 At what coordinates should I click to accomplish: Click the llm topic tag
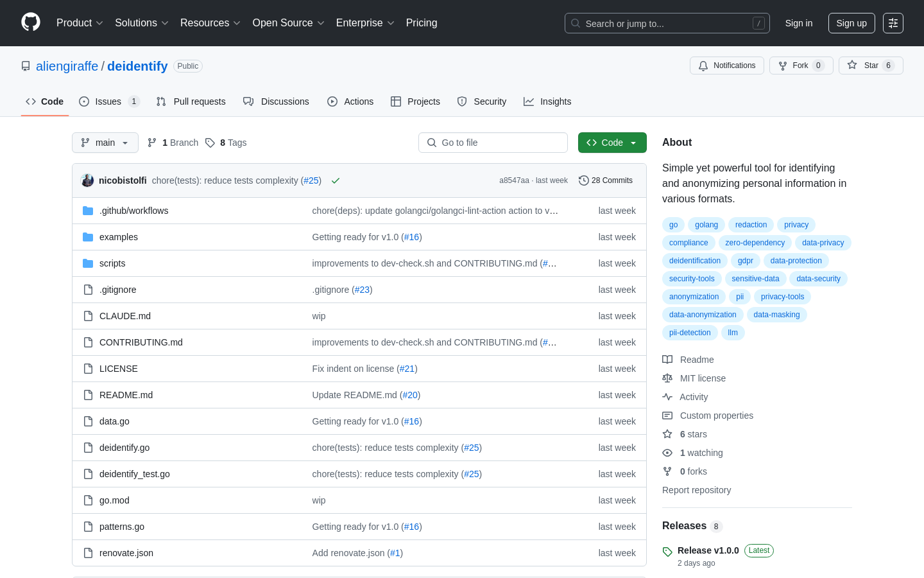click(x=733, y=333)
